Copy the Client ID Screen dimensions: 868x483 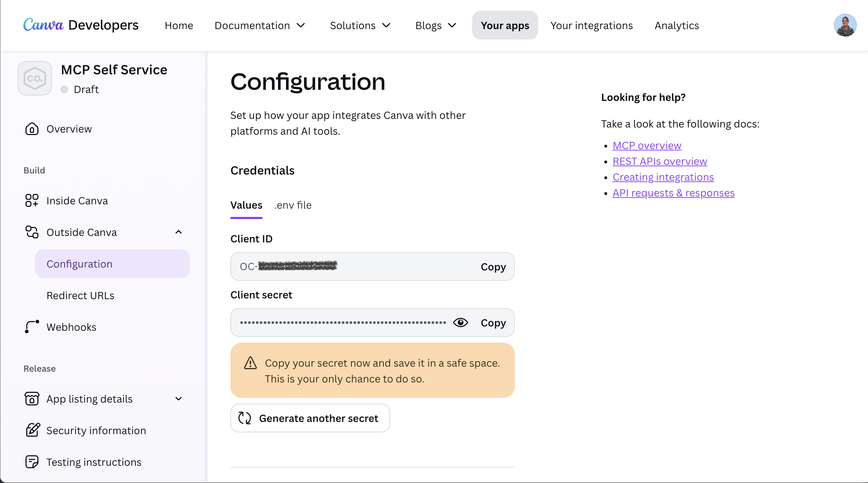(493, 267)
